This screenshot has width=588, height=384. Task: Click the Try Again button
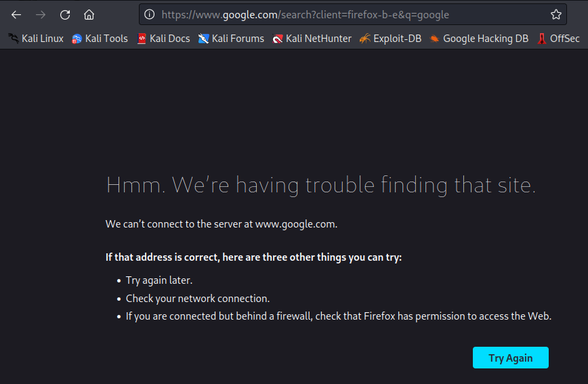click(510, 358)
